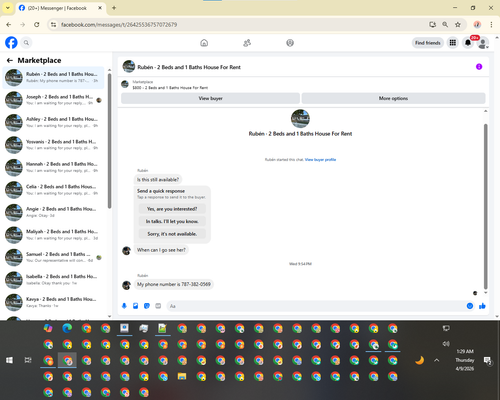Viewport: 500px width, 400px height.
Task: Open Kavya's conversation in the chat list
Action: coord(53,302)
